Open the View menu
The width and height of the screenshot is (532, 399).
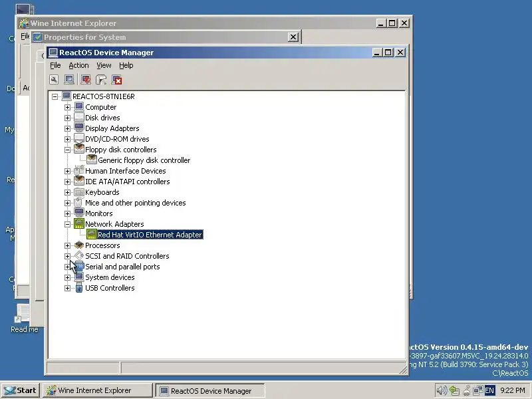click(104, 65)
